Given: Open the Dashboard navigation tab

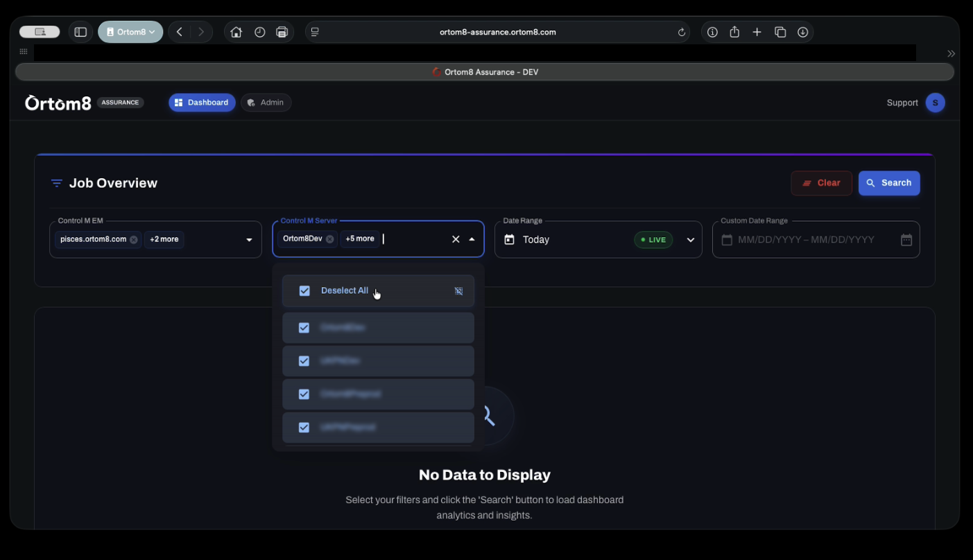Looking at the screenshot, I should 202,103.
